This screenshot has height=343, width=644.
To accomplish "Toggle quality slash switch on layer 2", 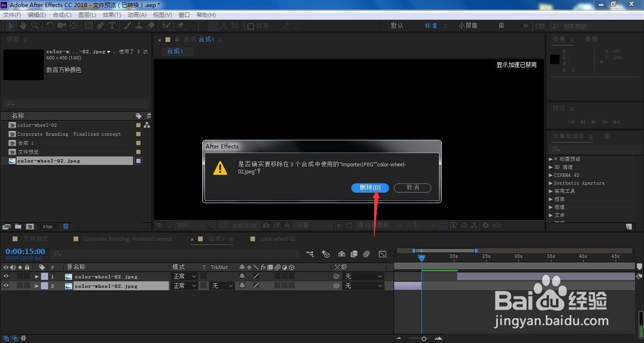I will (x=256, y=286).
